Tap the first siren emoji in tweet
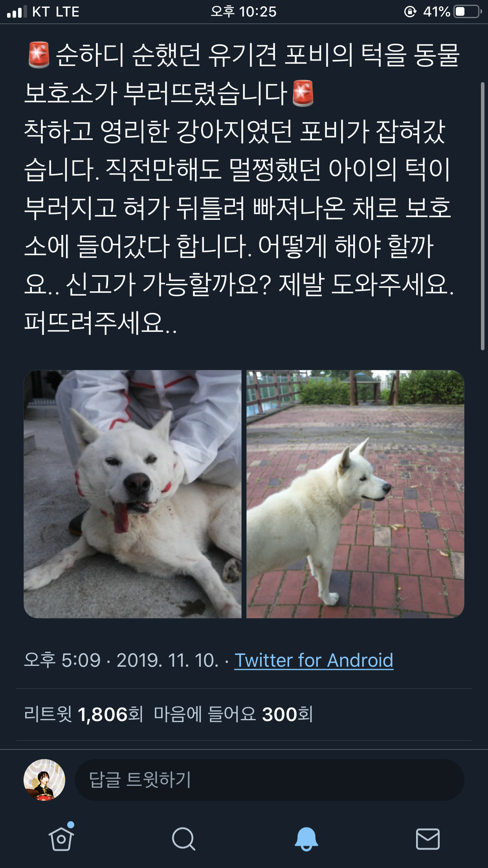 click(39, 55)
